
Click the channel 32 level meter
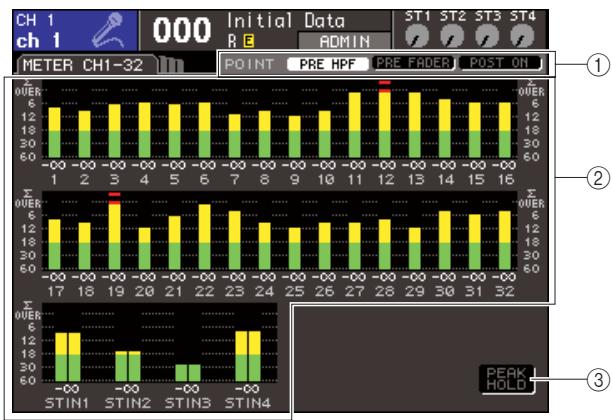pyautogui.click(x=505, y=240)
